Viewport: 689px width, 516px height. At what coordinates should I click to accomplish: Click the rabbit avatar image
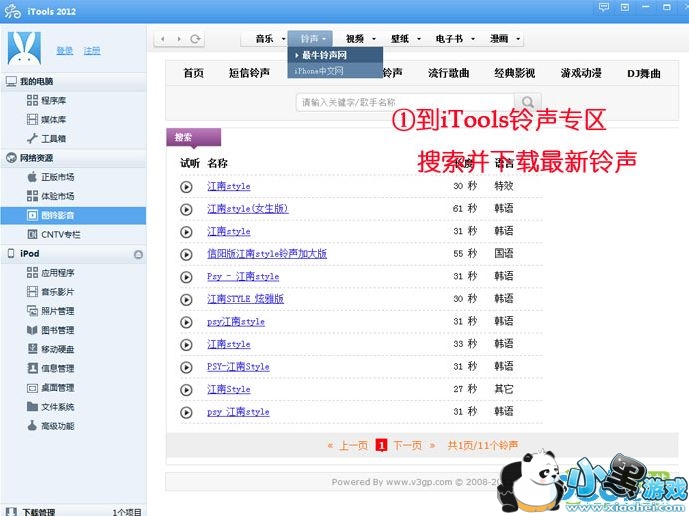click(x=25, y=48)
